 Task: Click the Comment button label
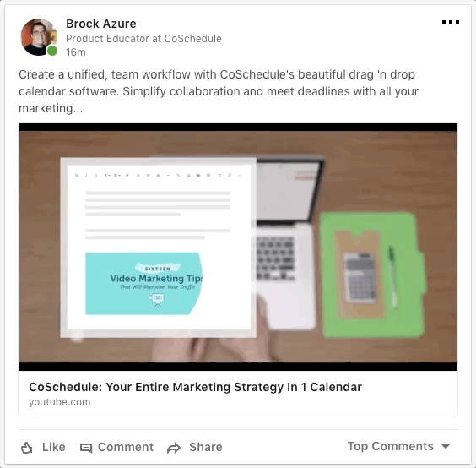coord(126,447)
